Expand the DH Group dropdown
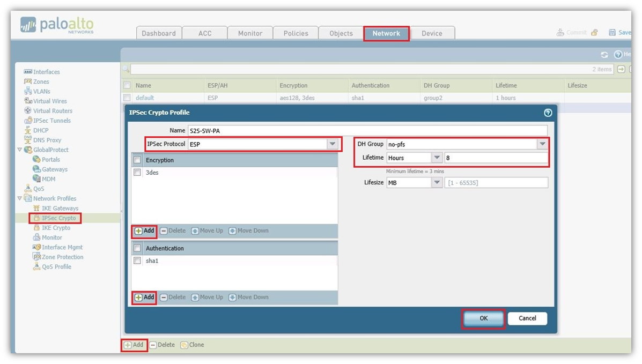This screenshot has width=642, height=364. coord(542,144)
